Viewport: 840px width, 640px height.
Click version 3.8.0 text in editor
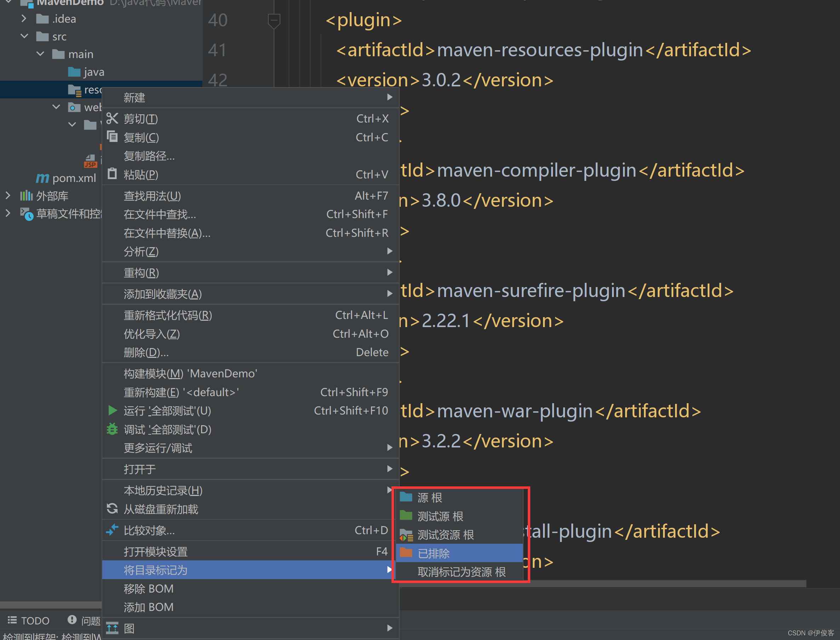441,200
